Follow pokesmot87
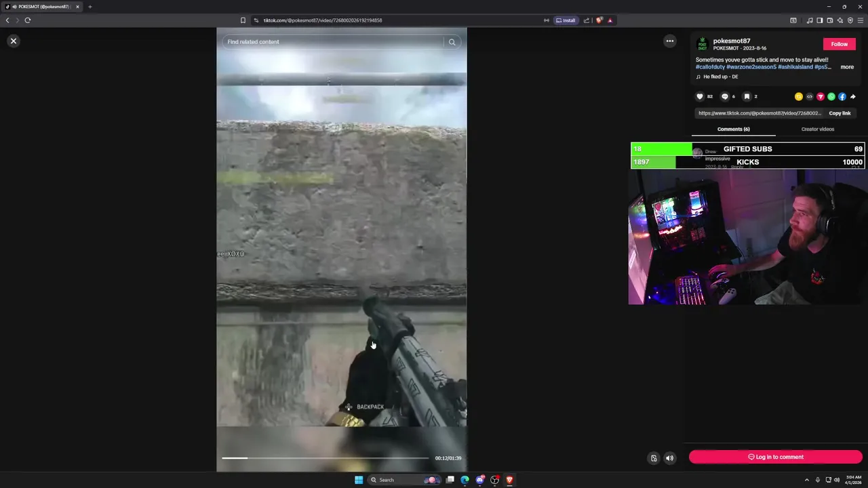 click(x=839, y=44)
